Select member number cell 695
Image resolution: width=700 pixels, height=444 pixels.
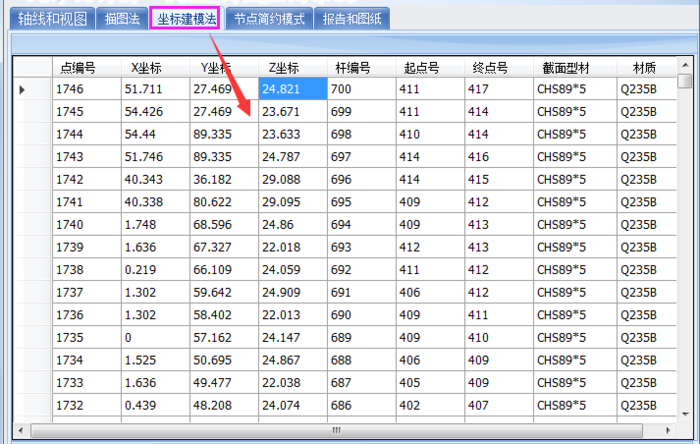(x=362, y=202)
